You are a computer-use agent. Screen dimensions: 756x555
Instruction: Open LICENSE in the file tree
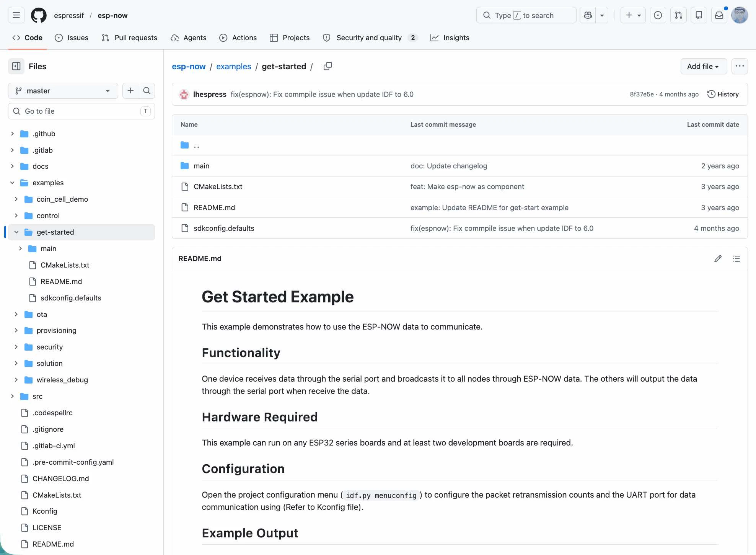pos(47,527)
